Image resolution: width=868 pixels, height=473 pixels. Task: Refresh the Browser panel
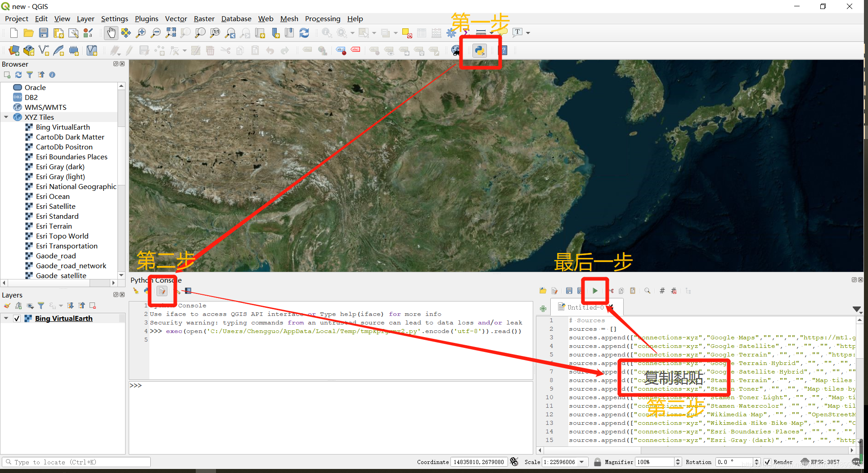[x=18, y=75]
